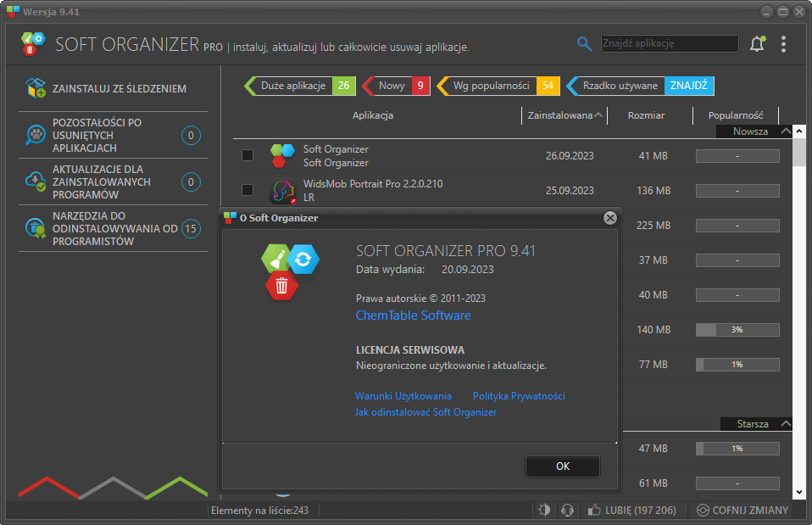Screen dimensions: 812x525
Task: Click the WidsMob Portrait Pro app icon
Action: 283,191
